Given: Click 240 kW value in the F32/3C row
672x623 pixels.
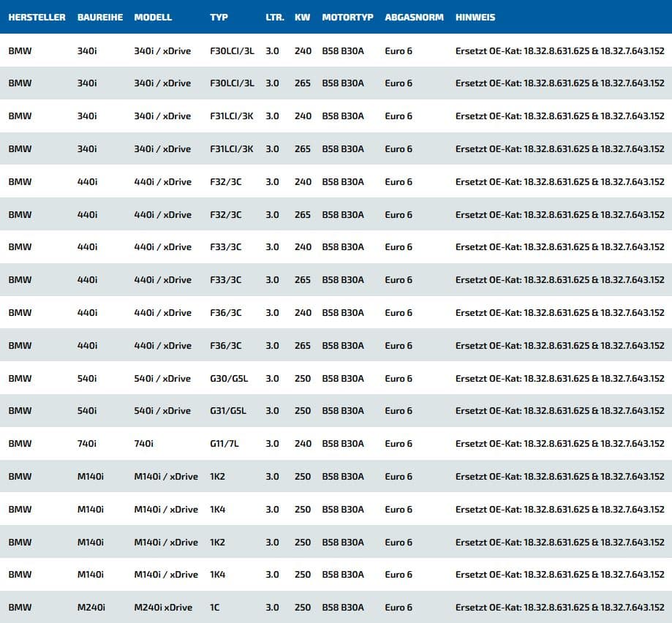Looking at the screenshot, I should click(303, 181).
